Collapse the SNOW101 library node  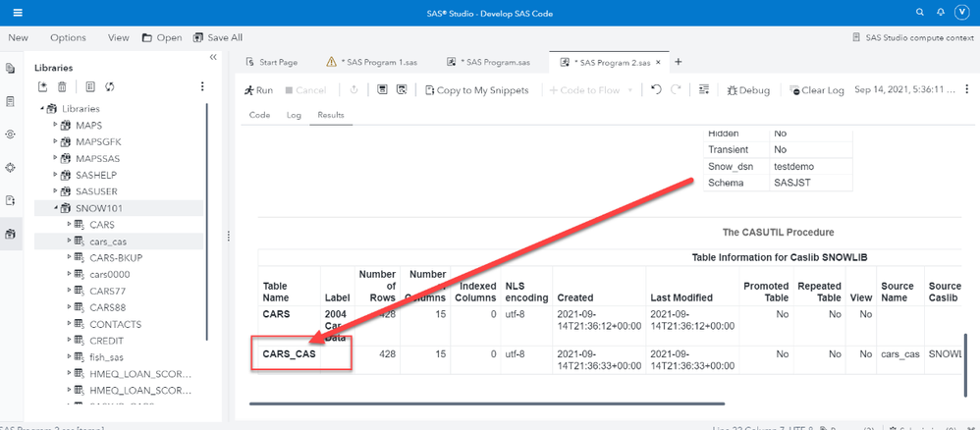56,208
